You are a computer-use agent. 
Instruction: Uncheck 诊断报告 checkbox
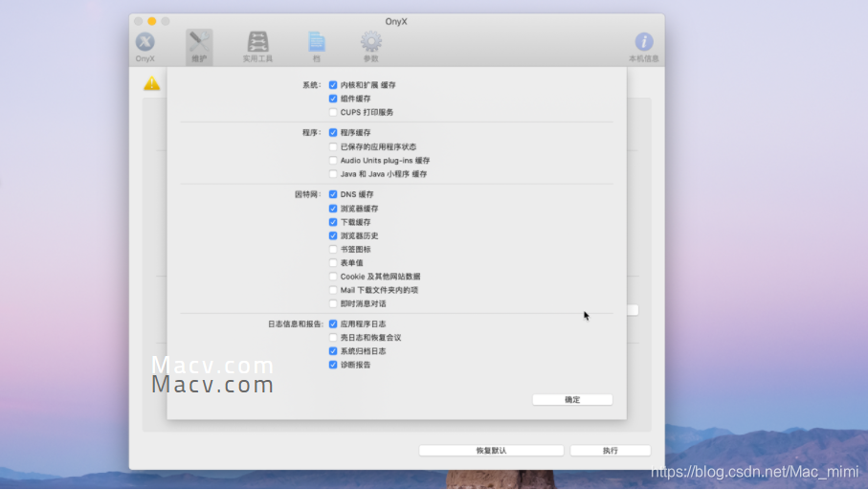coord(333,365)
